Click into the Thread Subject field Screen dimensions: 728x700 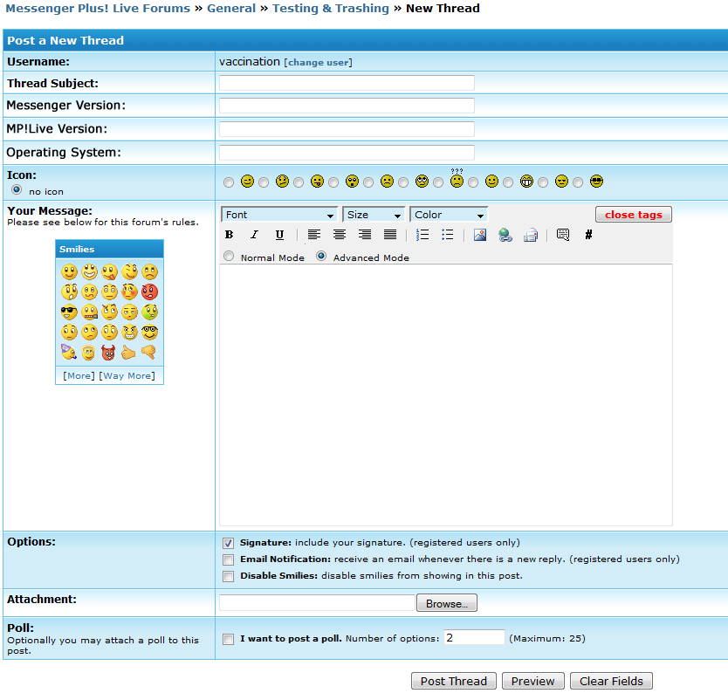pos(347,83)
